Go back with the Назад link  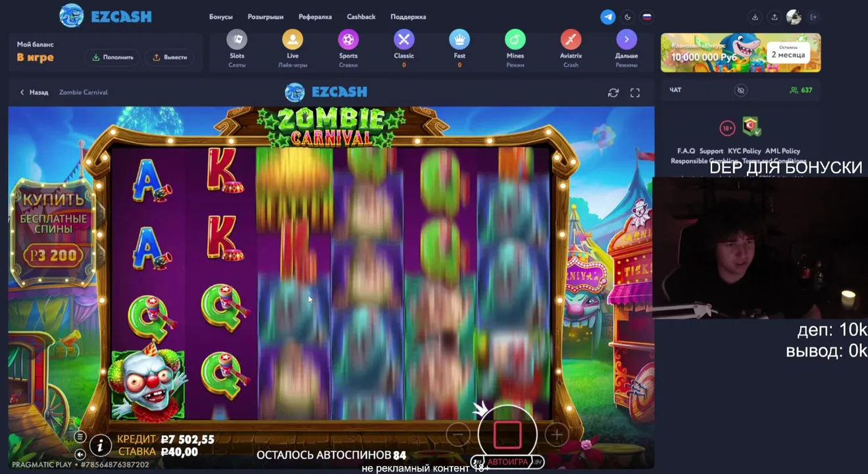tap(34, 92)
